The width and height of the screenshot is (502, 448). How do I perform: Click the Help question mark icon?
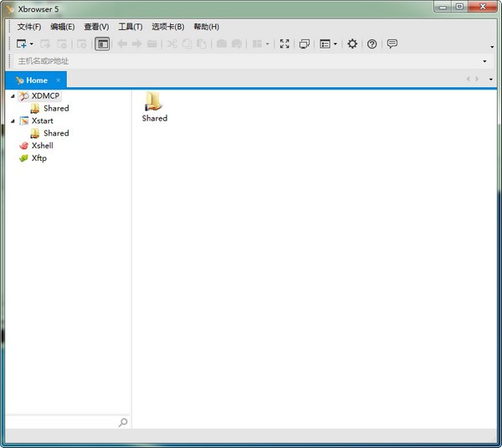pyautogui.click(x=371, y=44)
